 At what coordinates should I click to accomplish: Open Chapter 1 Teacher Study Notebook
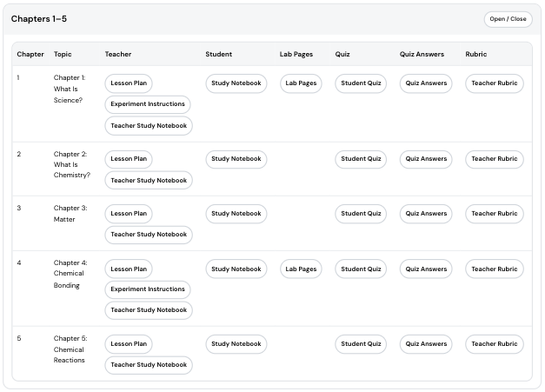[149, 125]
